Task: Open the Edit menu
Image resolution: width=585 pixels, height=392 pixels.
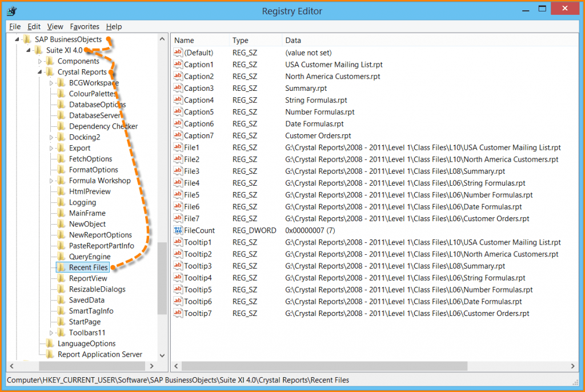Action: click(34, 26)
